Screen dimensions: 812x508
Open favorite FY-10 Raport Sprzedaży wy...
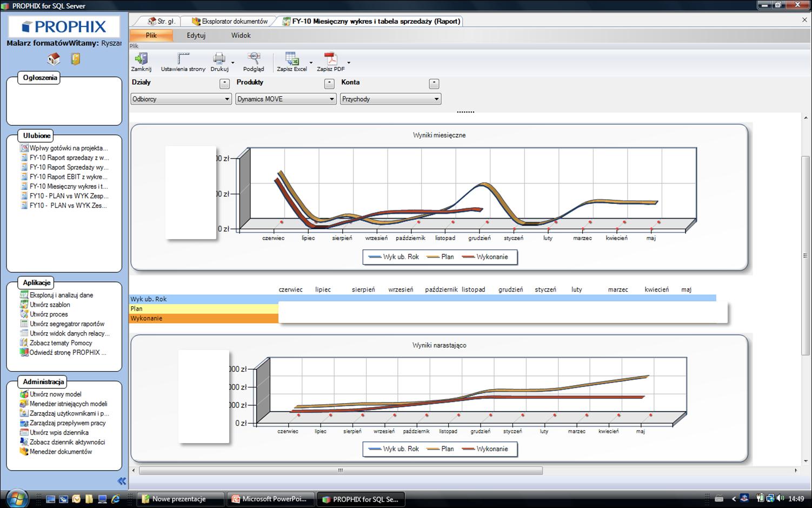coord(69,167)
